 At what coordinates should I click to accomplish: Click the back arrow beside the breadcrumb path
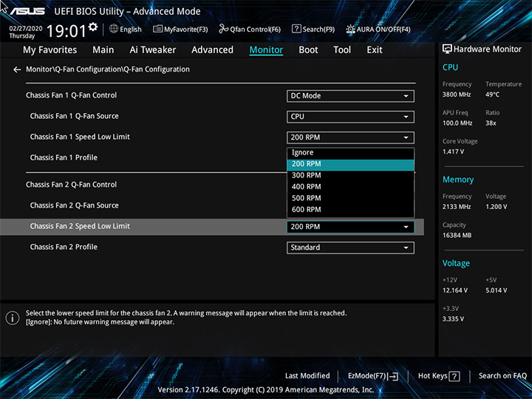[x=17, y=69]
